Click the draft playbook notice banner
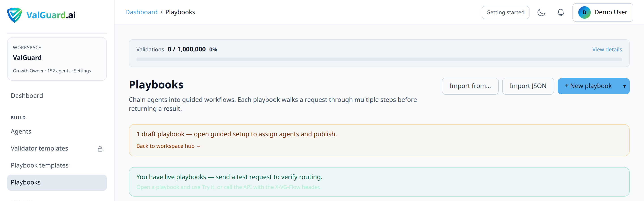The width and height of the screenshot is (644, 201). (x=379, y=140)
